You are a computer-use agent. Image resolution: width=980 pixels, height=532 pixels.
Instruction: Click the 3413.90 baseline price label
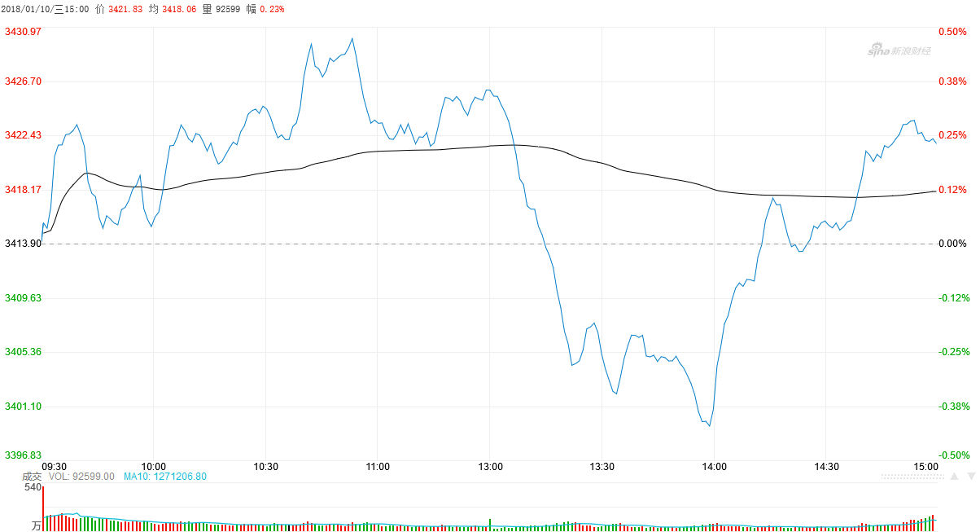click(x=23, y=244)
